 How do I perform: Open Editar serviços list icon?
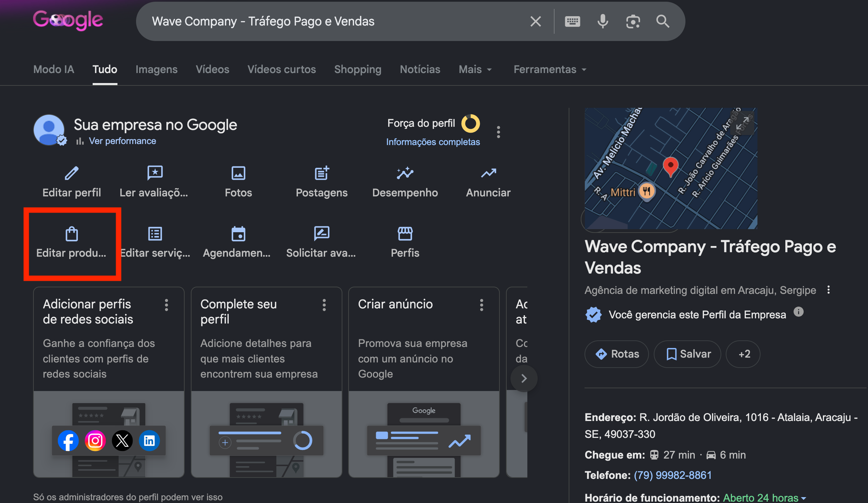(x=155, y=234)
